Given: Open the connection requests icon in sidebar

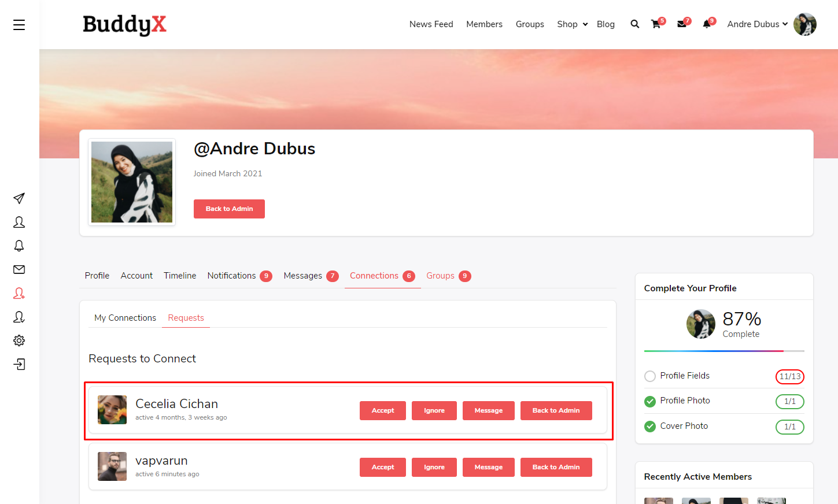Looking at the screenshot, I should (x=19, y=293).
